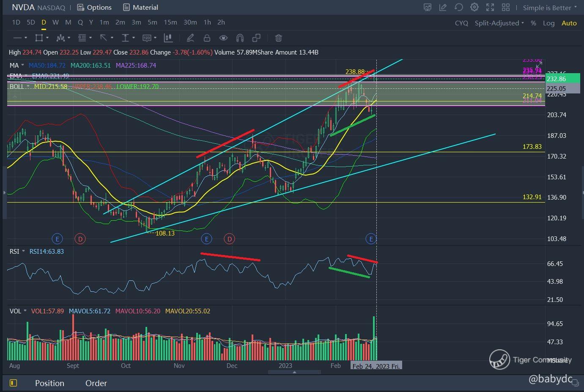Click the chart timeline scrollbar handle

tap(294, 372)
